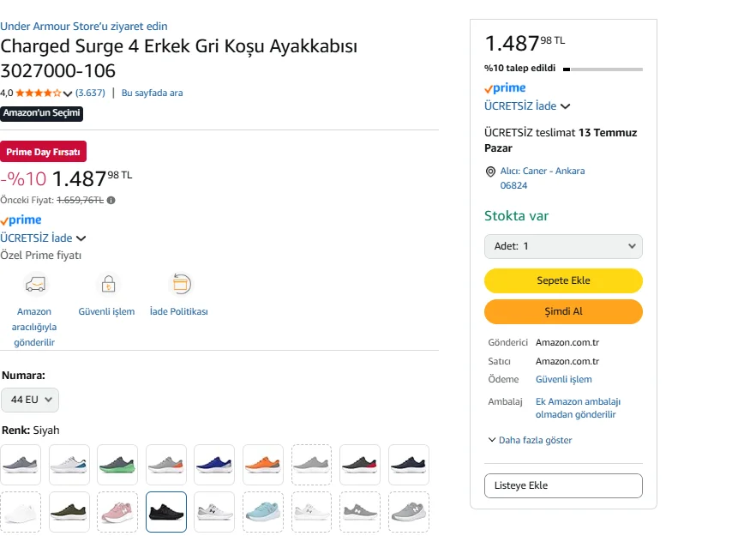Click the previous price info icon
Image resolution: width=756 pixels, height=536 pixels.
[x=111, y=201]
